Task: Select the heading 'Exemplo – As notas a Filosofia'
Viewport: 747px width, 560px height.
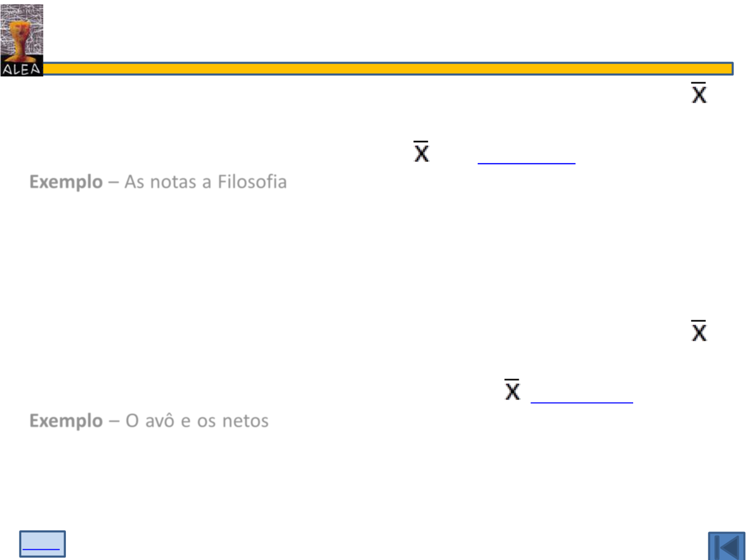Action: [x=158, y=181]
